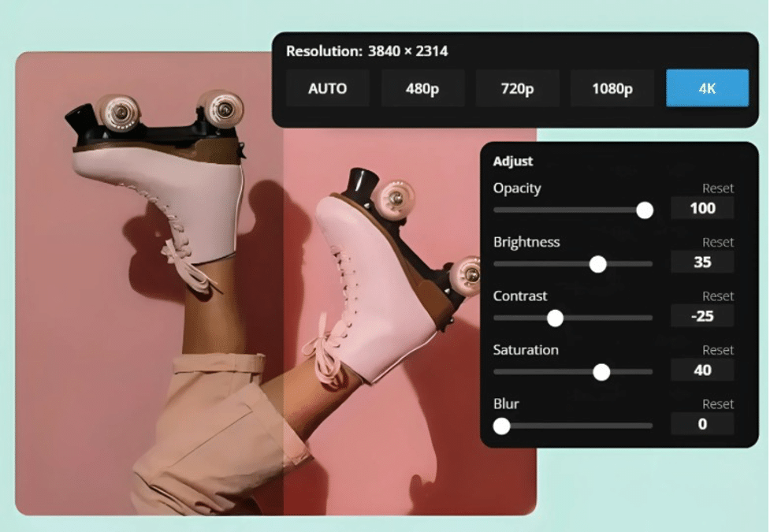770x532 pixels.
Task: Reset the Blur value
Action: pos(718,404)
